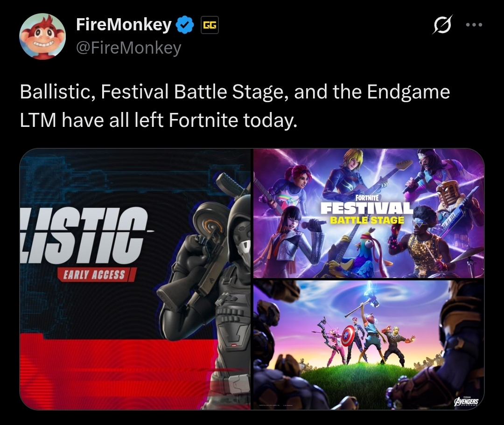Open the Grok slashed-circle icon
This screenshot has height=425, width=504.
(x=442, y=25)
